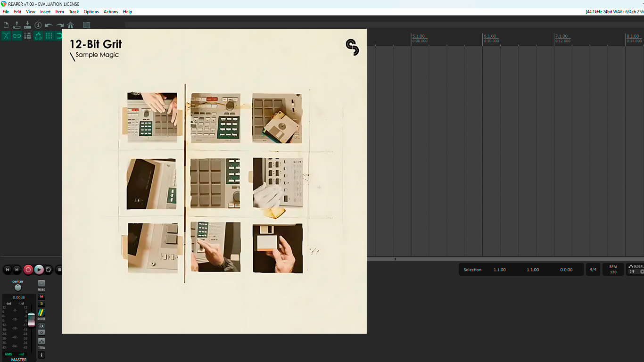
Task: Save project using download-arrow toolbar icon
Action: (x=27, y=25)
